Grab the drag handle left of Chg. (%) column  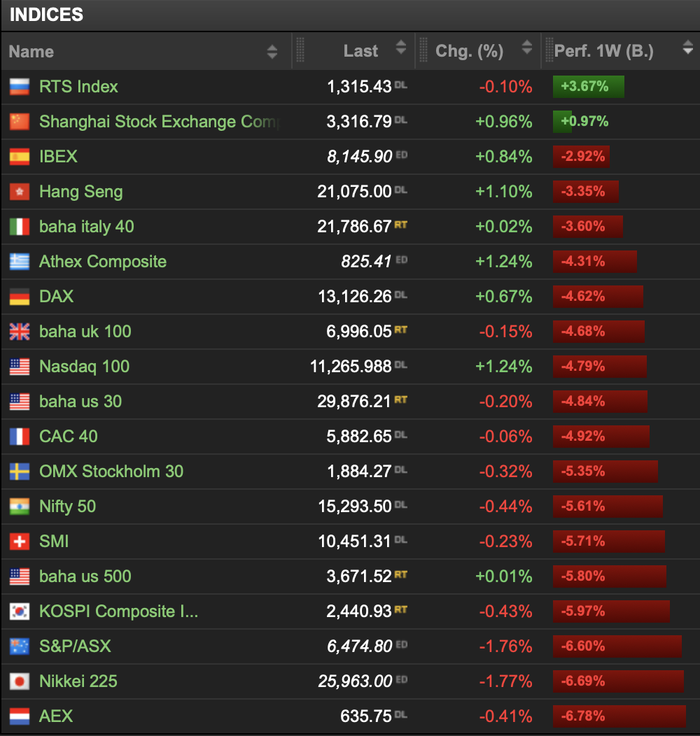click(x=423, y=50)
